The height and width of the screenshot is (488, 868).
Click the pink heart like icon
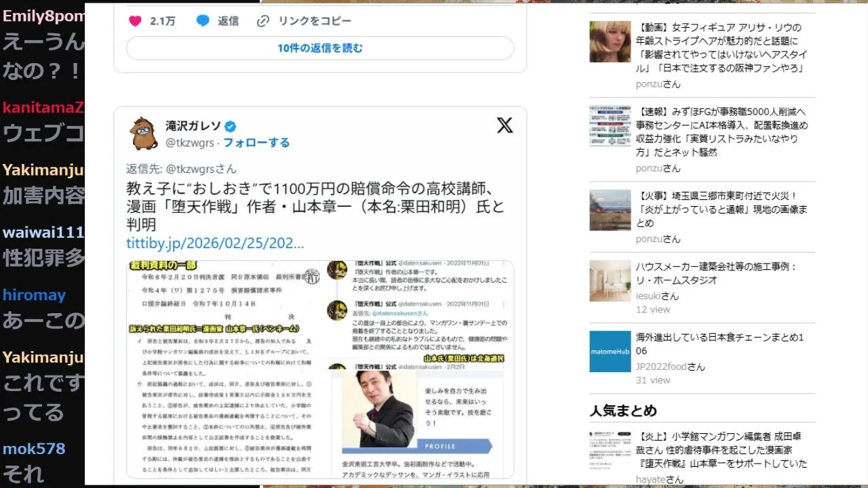pos(135,21)
